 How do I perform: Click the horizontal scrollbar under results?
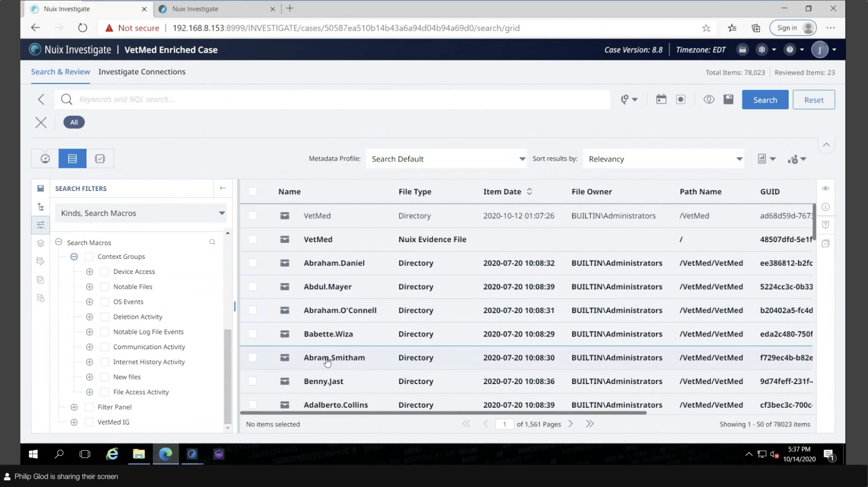click(443, 413)
